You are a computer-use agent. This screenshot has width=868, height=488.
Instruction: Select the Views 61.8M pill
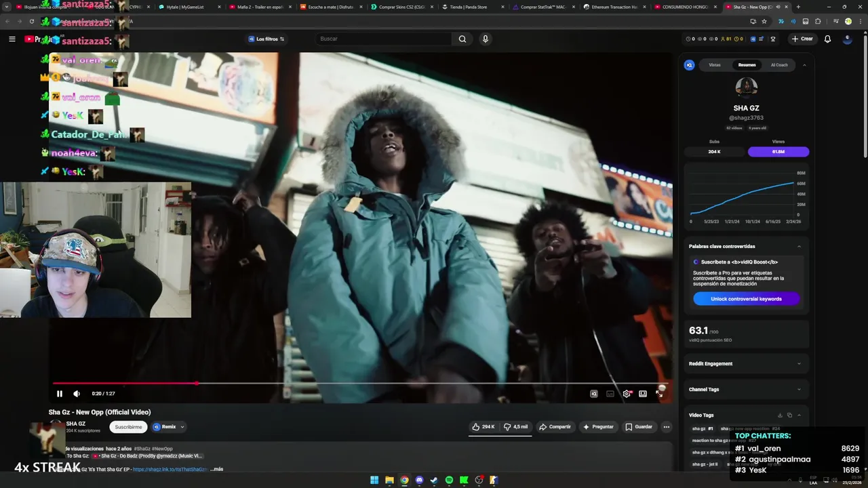click(x=778, y=152)
